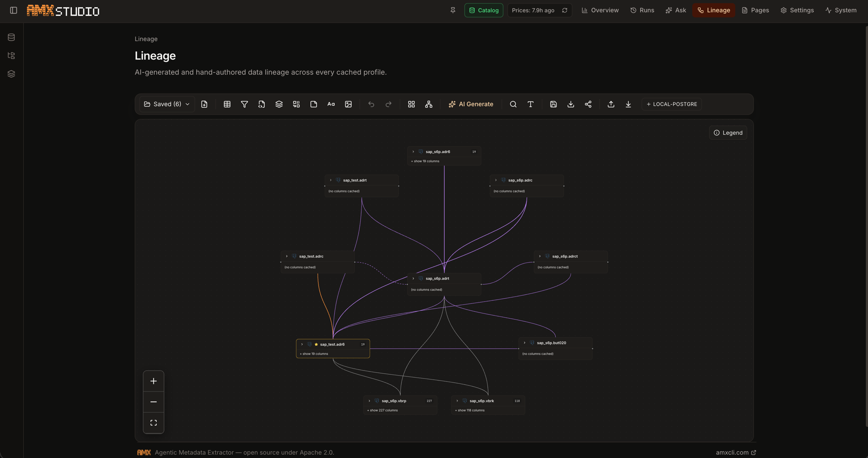Open the filter funnel tool
This screenshot has height=458, width=868.
[244, 104]
